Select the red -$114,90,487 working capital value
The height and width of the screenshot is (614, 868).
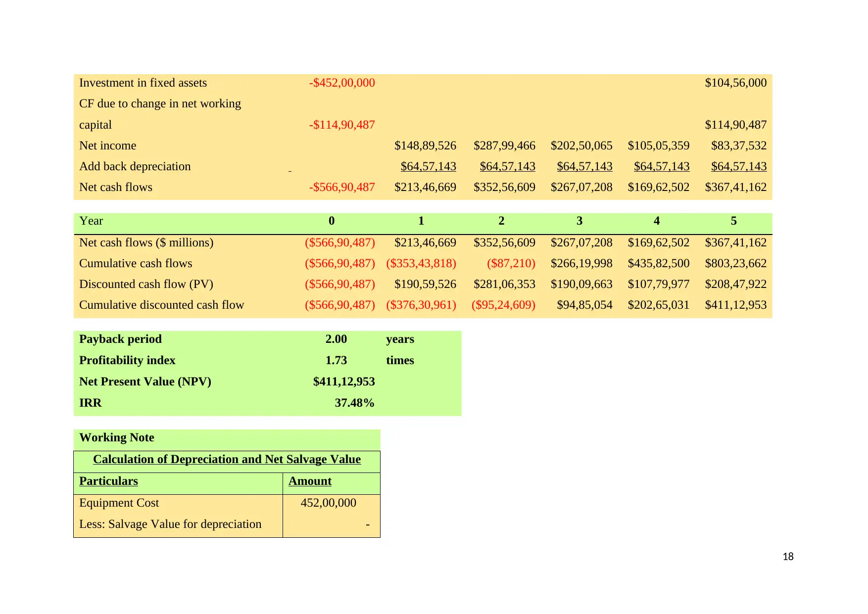coord(342,125)
